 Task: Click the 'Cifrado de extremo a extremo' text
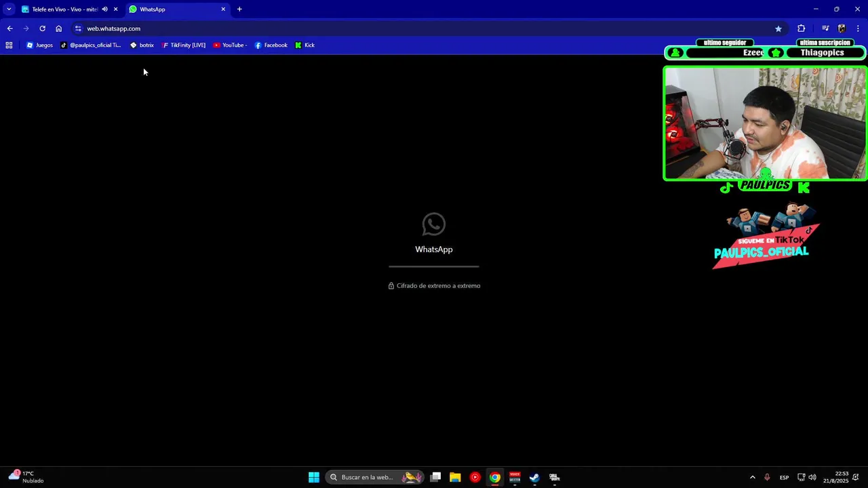pyautogui.click(x=438, y=286)
